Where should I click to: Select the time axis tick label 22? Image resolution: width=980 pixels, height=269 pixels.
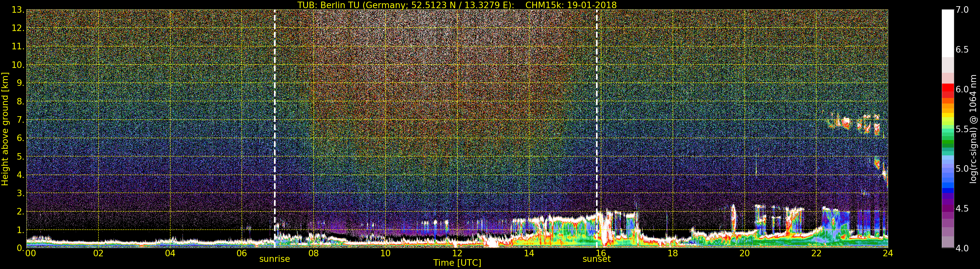point(816,253)
